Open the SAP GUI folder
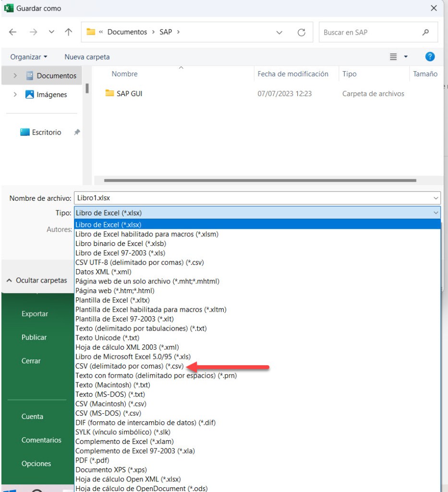 point(129,94)
